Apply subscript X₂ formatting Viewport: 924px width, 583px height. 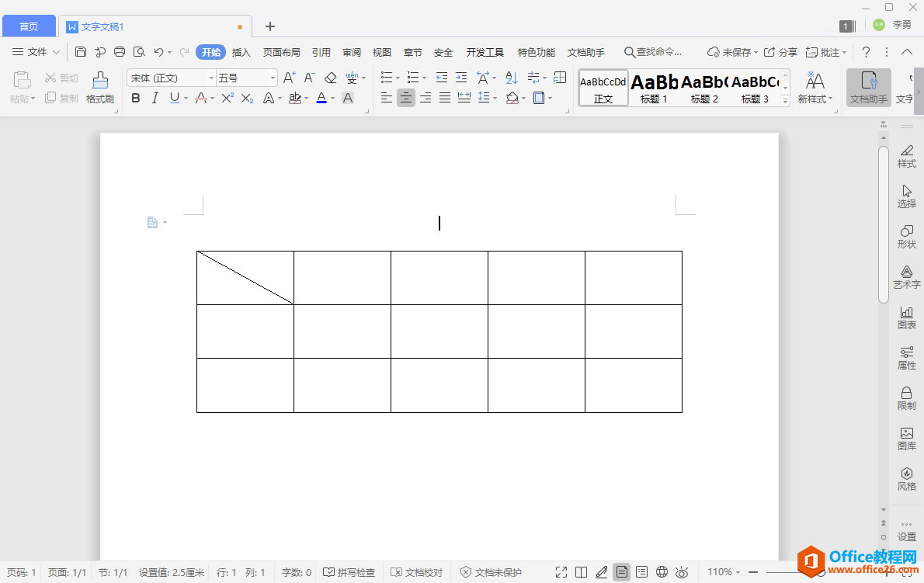(x=248, y=98)
